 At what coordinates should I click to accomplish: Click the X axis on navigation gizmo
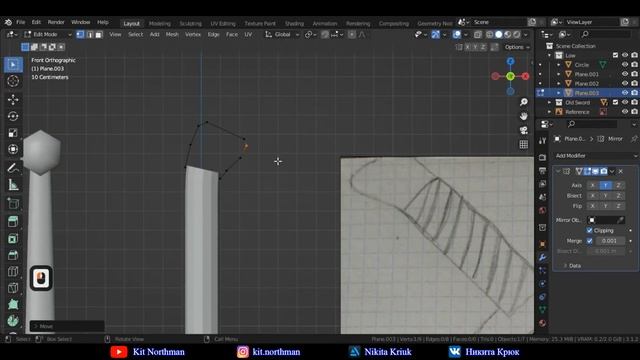click(x=525, y=76)
